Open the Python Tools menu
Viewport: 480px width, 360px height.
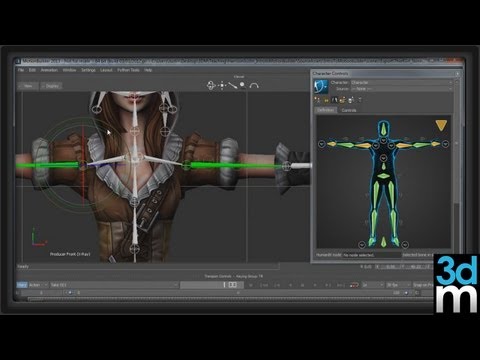tap(128, 70)
